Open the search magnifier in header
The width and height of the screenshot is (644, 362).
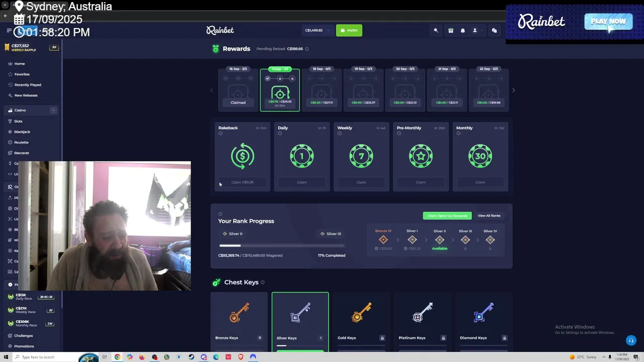[436, 31]
